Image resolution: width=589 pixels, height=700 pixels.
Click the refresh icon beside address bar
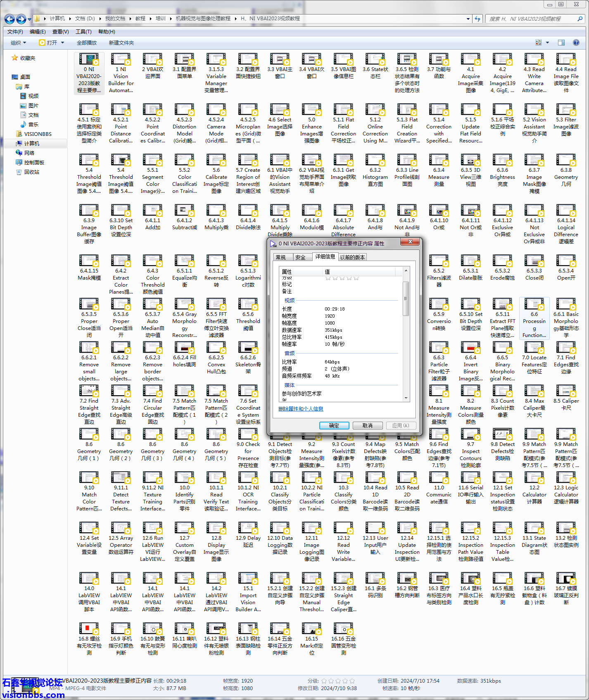coord(477,19)
